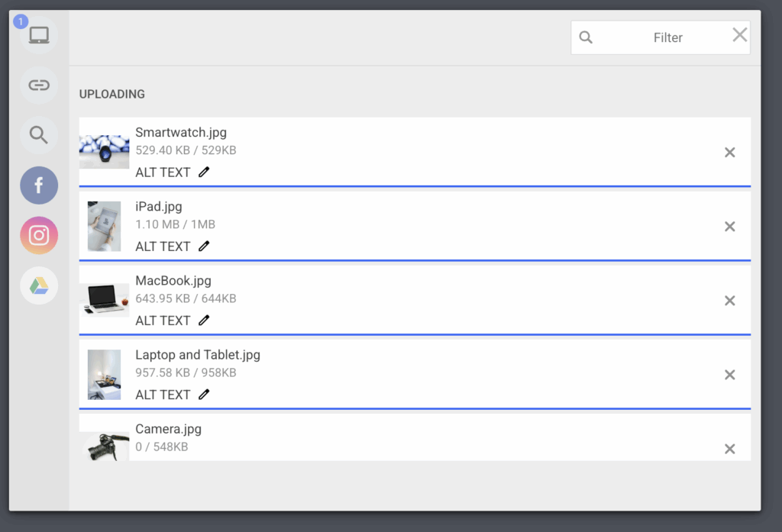782x532 pixels.
Task: Open the link URL source
Action: (x=39, y=85)
